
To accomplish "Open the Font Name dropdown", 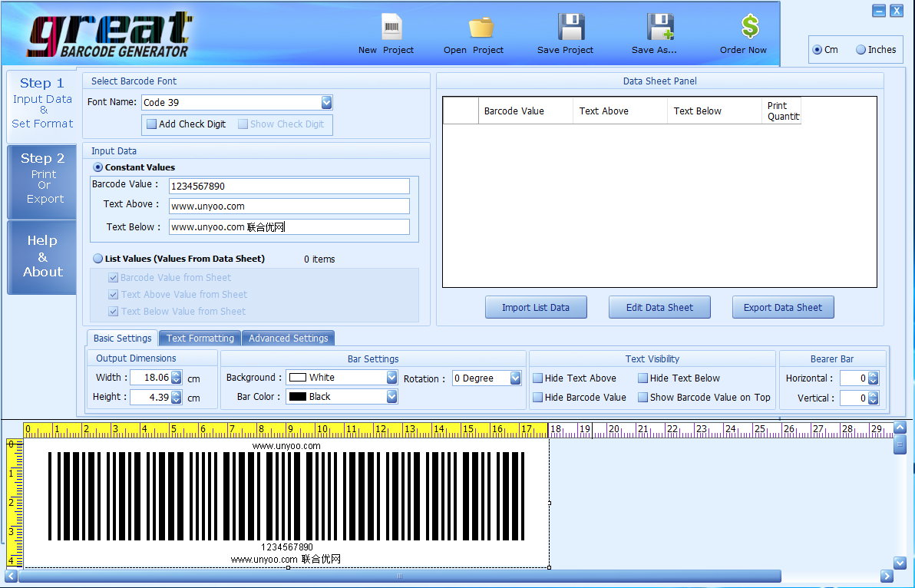I will [327, 103].
